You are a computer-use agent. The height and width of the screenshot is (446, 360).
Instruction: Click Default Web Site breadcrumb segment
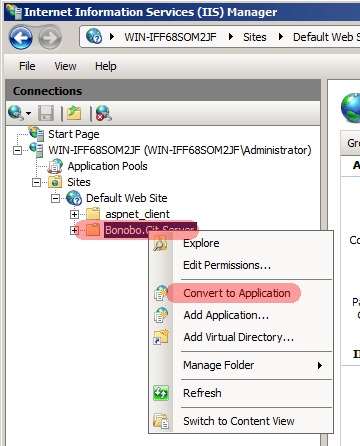click(x=326, y=37)
